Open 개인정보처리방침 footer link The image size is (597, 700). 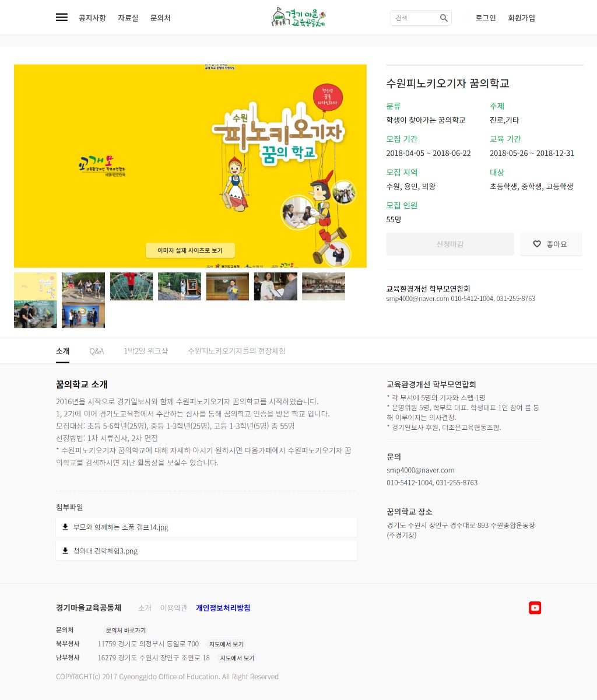click(223, 608)
